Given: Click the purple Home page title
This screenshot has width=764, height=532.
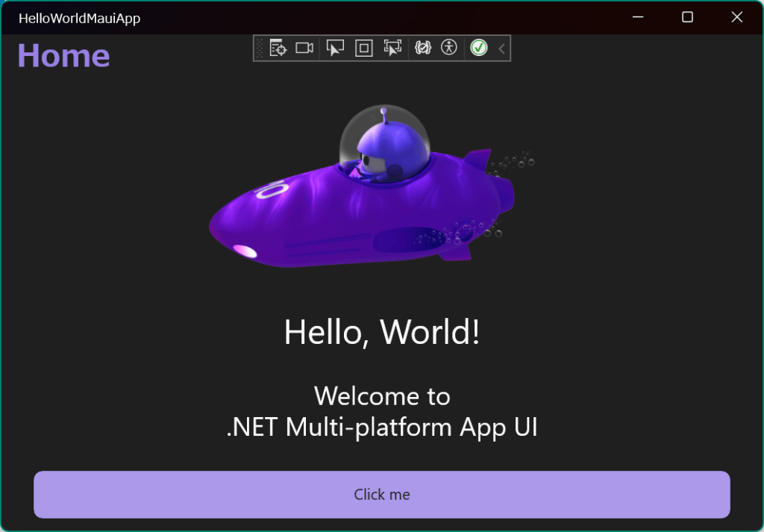Looking at the screenshot, I should (x=63, y=56).
